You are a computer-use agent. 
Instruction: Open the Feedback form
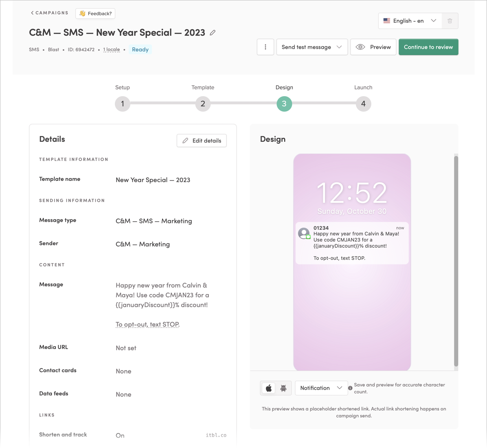tap(95, 13)
